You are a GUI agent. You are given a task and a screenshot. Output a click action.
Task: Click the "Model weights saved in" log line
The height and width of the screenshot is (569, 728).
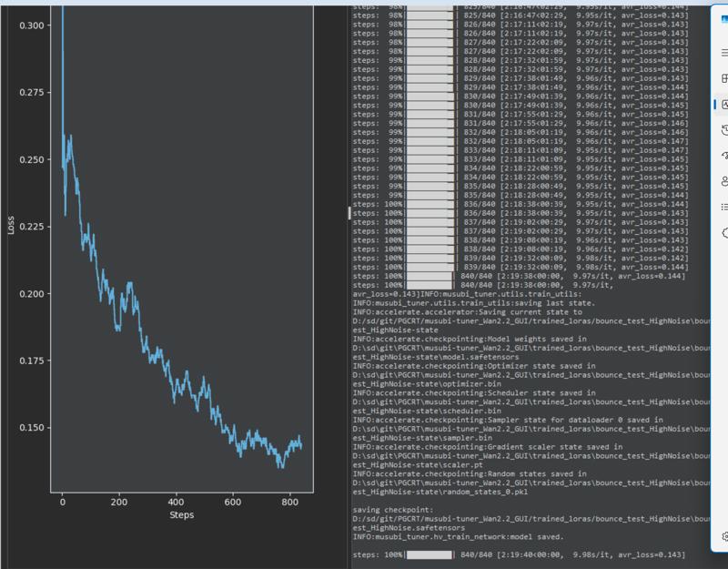coord(470,339)
